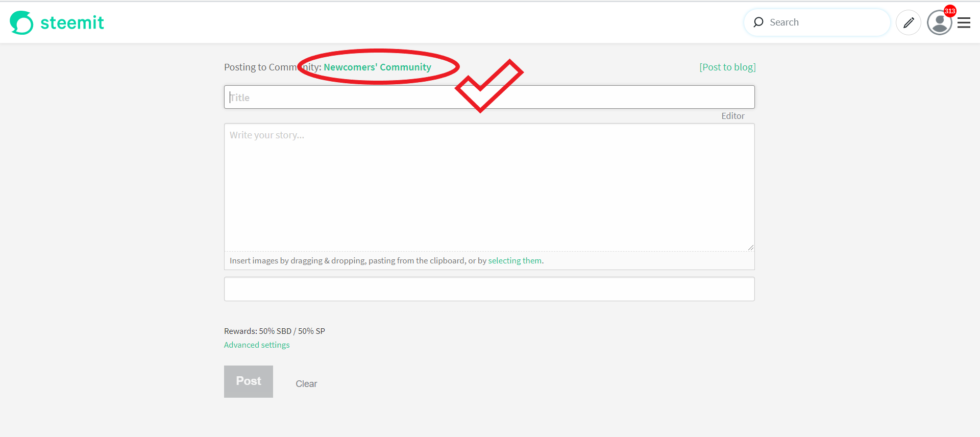Image resolution: width=980 pixels, height=437 pixels.
Task: Click the Post to blog link
Action: pyautogui.click(x=727, y=67)
